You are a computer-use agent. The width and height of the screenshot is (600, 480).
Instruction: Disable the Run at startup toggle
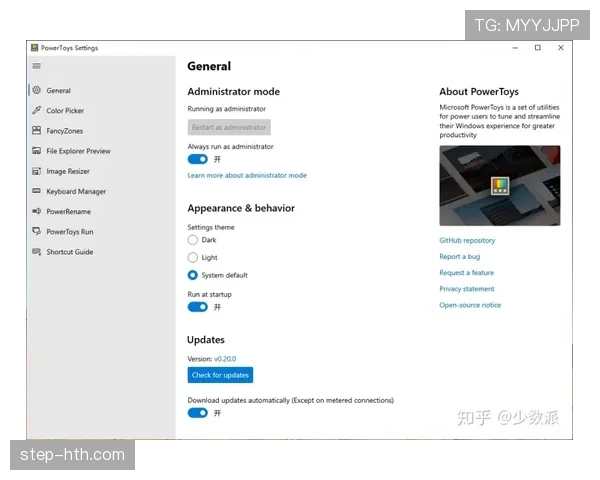click(x=198, y=307)
